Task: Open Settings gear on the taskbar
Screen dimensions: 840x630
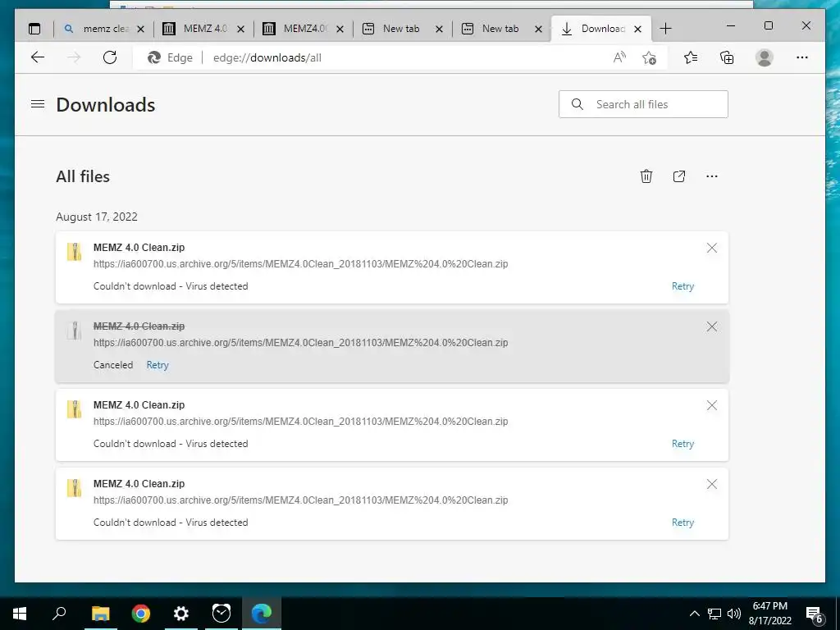Action: pyautogui.click(x=181, y=614)
